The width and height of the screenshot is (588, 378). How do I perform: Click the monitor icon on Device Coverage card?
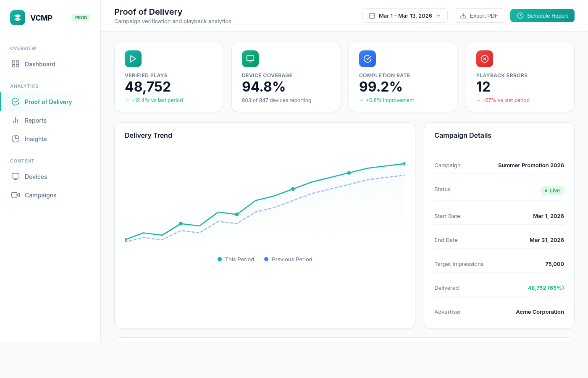(250, 59)
